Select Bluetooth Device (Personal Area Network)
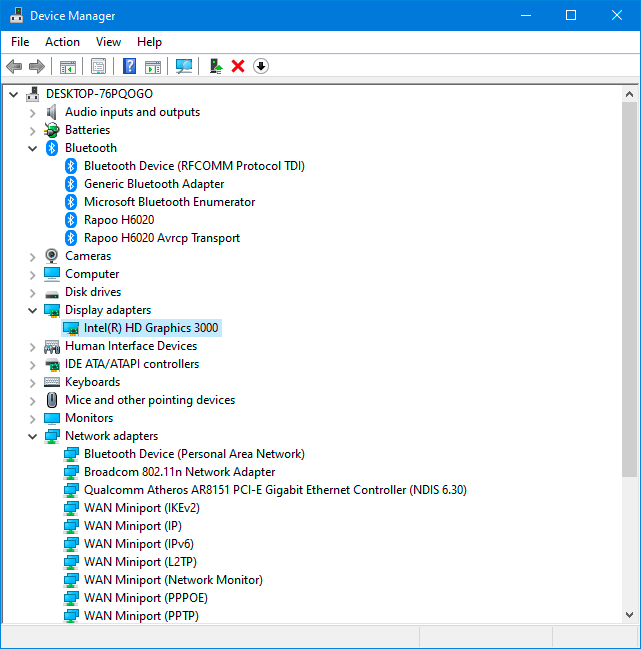Viewport: 641px width, 649px height. pyautogui.click(x=194, y=454)
